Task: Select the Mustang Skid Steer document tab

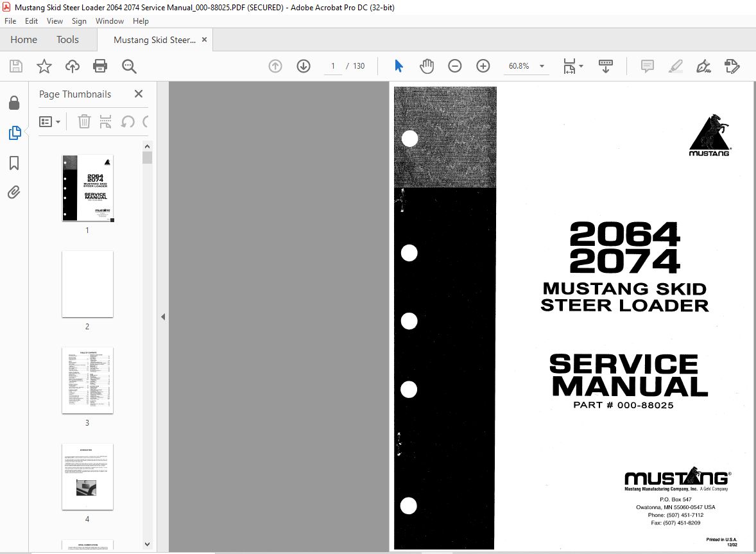Action: pyautogui.click(x=155, y=40)
